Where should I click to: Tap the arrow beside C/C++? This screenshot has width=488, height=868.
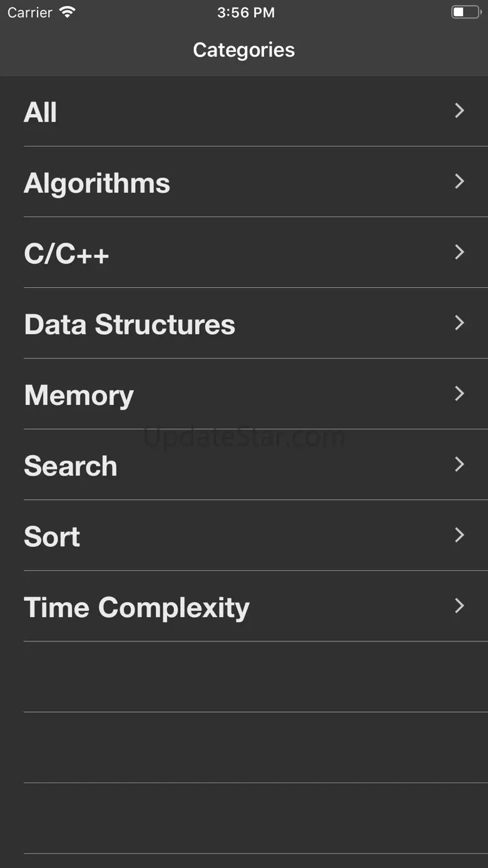coord(459,252)
